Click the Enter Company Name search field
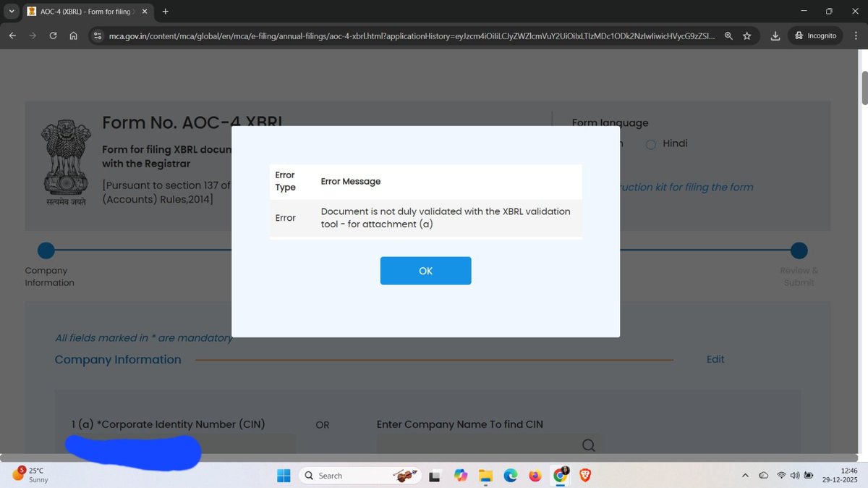 (x=488, y=444)
